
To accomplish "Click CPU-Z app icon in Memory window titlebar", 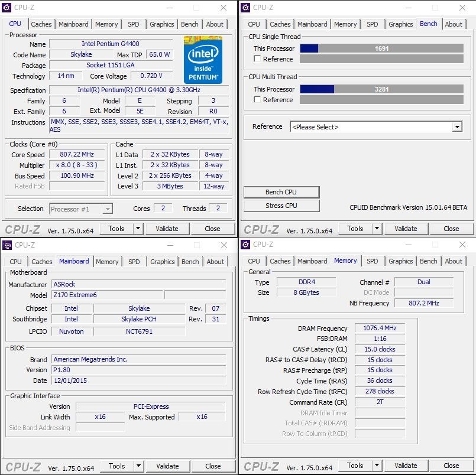I will [x=245, y=244].
